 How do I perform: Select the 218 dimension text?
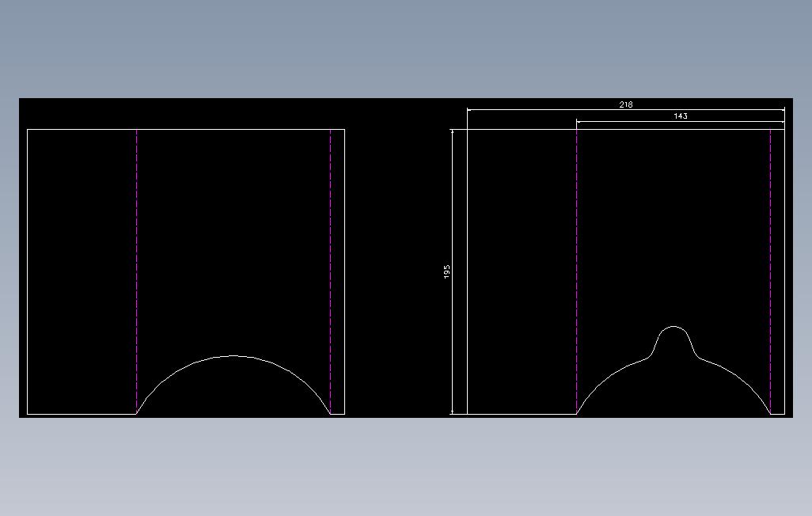[x=625, y=104]
